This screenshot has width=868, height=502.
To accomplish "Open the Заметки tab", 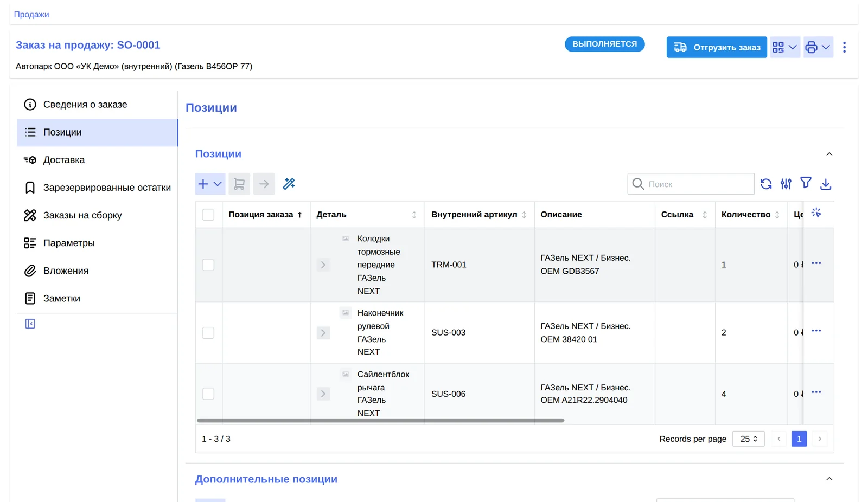I will pos(97,298).
